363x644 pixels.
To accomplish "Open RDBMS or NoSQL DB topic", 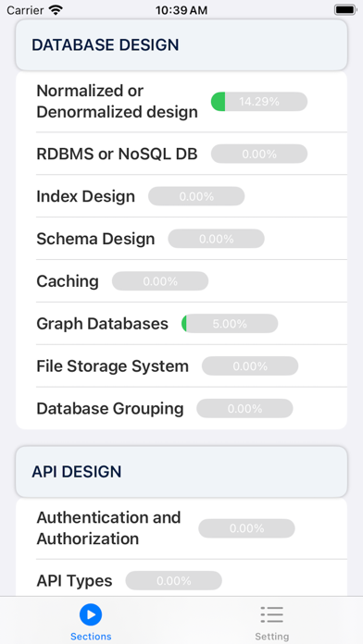I will pos(181,154).
